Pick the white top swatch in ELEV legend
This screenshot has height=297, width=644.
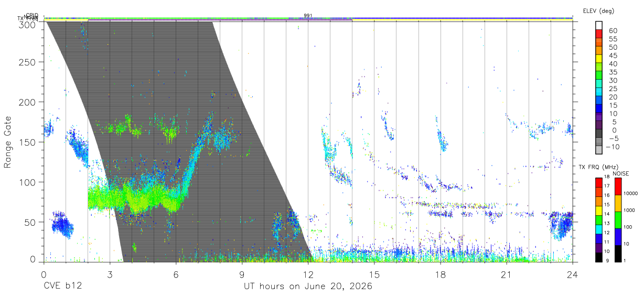[x=599, y=26]
